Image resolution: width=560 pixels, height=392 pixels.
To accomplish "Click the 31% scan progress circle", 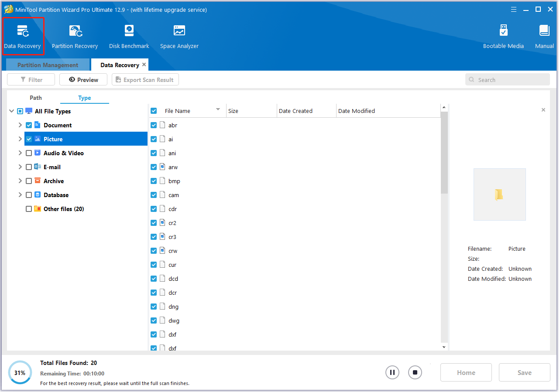I will click(x=20, y=372).
